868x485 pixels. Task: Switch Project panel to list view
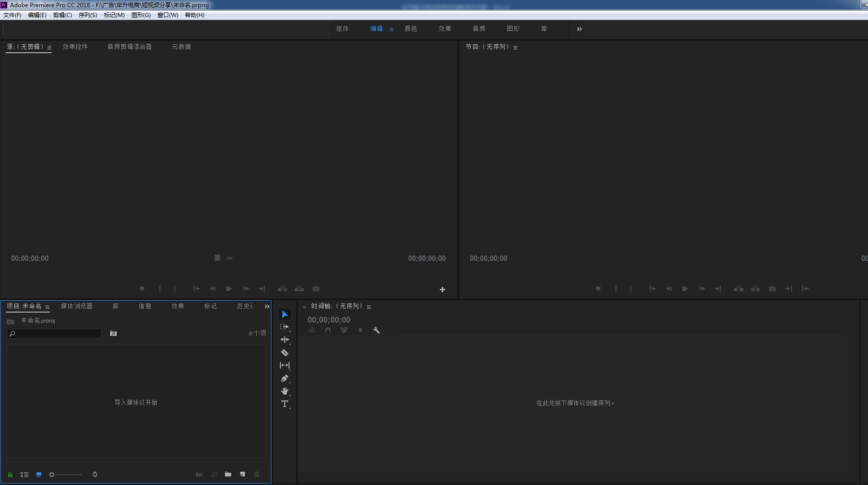tap(25, 475)
